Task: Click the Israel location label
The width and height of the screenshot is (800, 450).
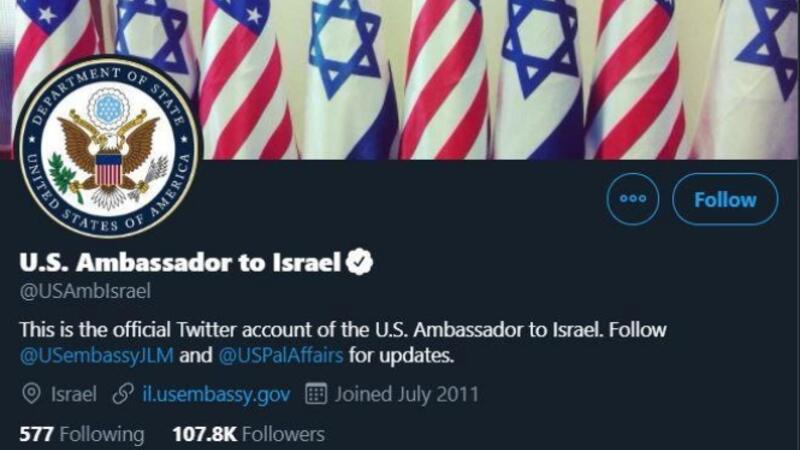Action: (73, 394)
